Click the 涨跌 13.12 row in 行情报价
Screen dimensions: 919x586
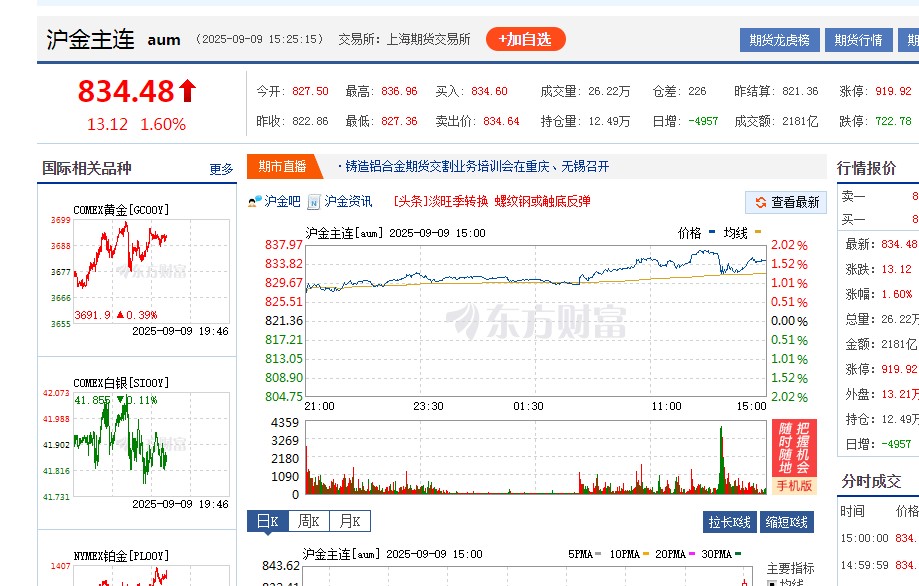878,270
